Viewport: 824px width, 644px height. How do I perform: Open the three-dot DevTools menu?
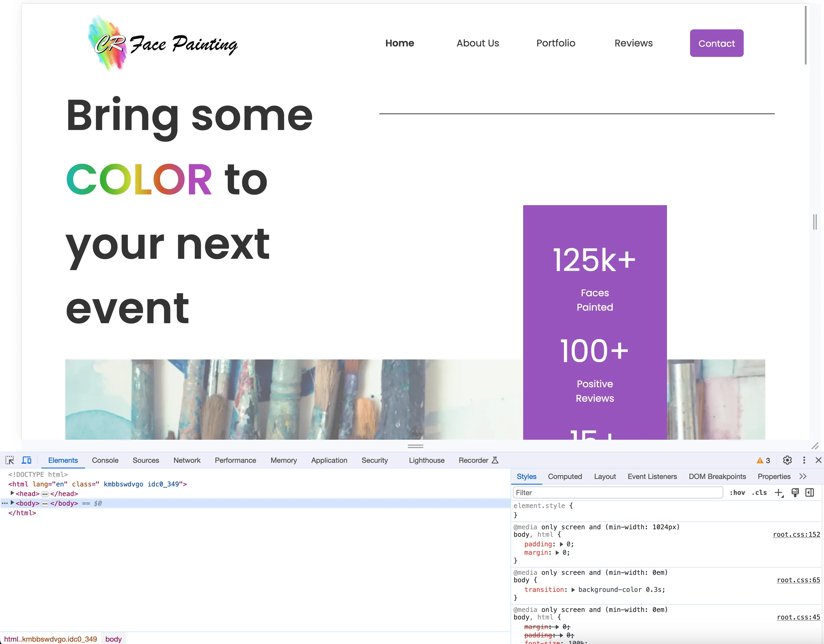804,460
